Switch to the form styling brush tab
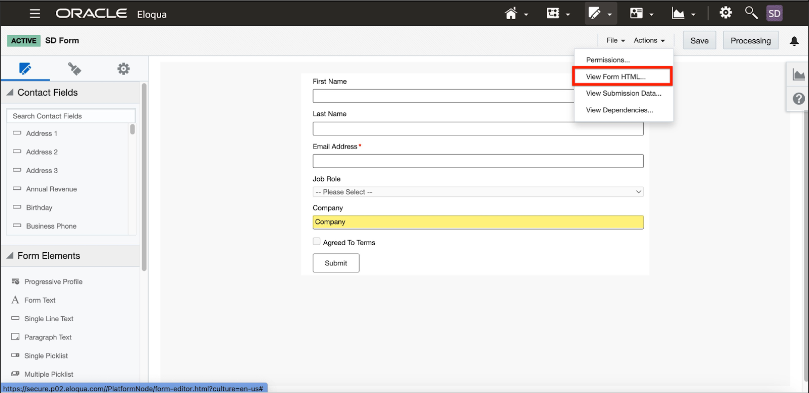Screen dimensions: 809x393 [74, 69]
